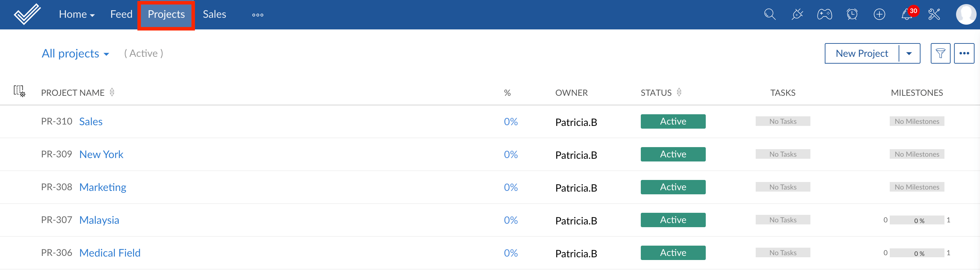Image resolution: width=980 pixels, height=273 pixels.
Task: Open column customization icon
Action: click(x=19, y=91)
